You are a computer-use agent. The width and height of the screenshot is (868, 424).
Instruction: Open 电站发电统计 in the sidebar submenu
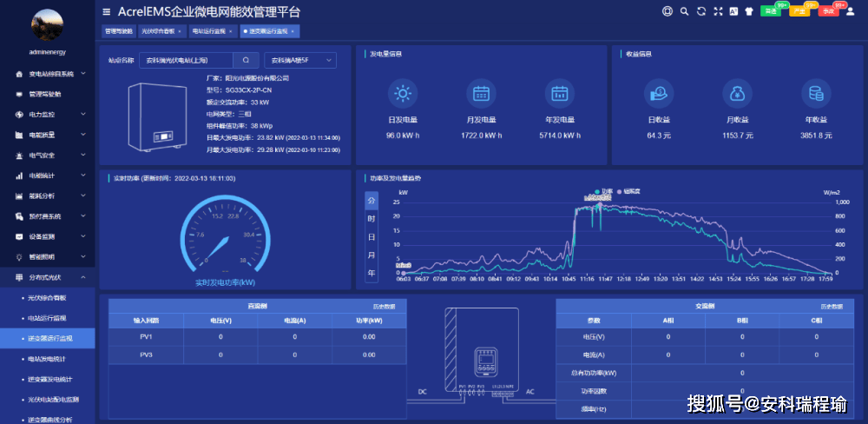(x=47, y=359)
